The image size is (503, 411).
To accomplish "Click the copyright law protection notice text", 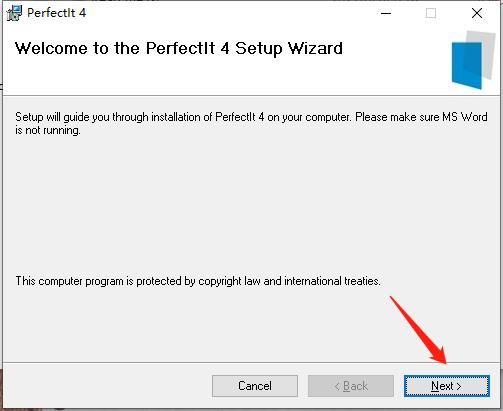I will (x=198, y=281).
